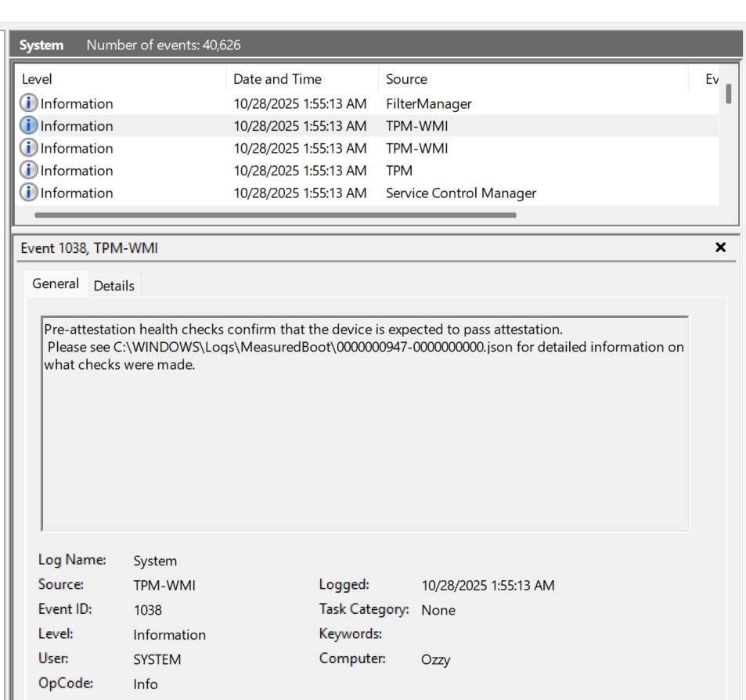Screen dimensions: 746x700
Task: Click the Logged timestamp value in event details
Action: pos(488,585)
